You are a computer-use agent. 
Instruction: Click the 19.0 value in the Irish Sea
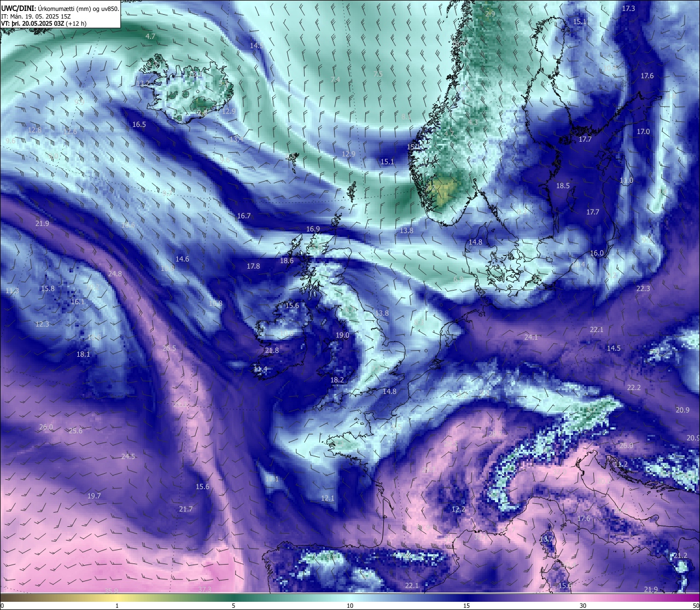coord(342,335)
